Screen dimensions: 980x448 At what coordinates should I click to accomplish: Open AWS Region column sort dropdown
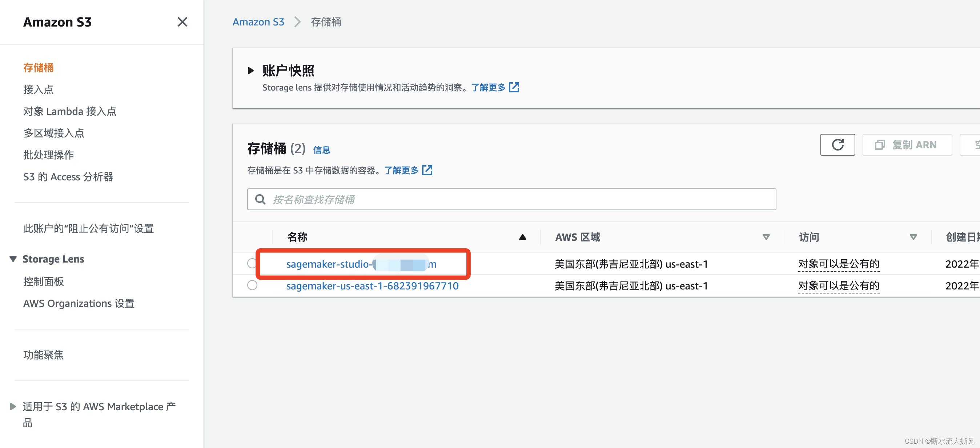(x=766, y=237)
